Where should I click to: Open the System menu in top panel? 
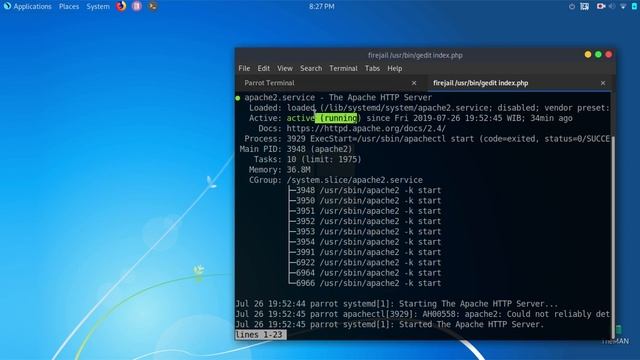pyautogui.click(x=98, y=7)
